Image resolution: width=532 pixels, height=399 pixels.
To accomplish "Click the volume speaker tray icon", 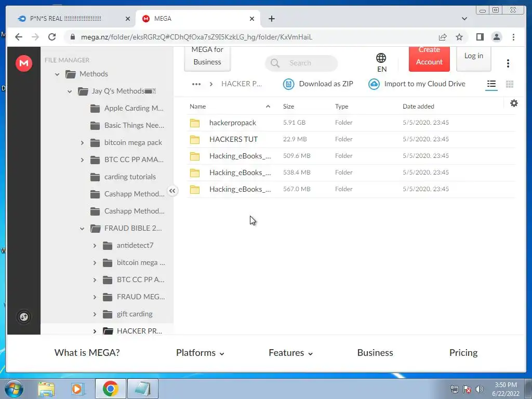I will (x=480, y=389).
